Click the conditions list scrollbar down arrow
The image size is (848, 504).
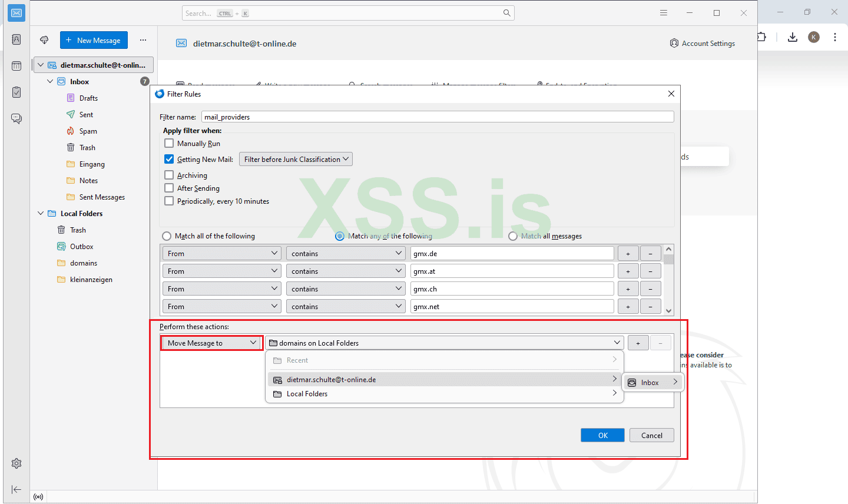(x=668, y=310)
